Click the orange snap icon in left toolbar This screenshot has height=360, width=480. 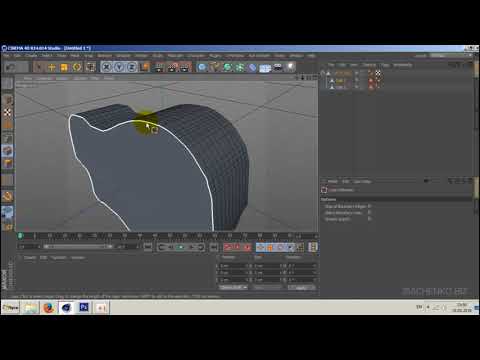(7, 197)
